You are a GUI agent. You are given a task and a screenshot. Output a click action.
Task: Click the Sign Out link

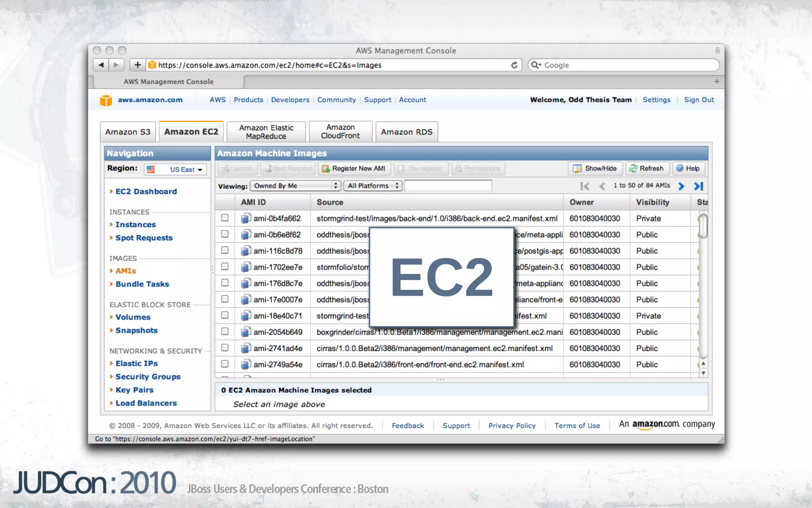[x=699, y=100]
